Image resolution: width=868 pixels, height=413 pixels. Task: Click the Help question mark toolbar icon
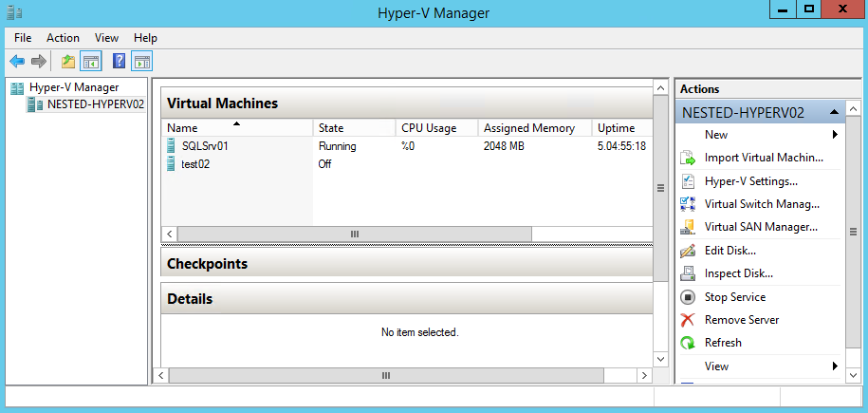pos(119,61)
